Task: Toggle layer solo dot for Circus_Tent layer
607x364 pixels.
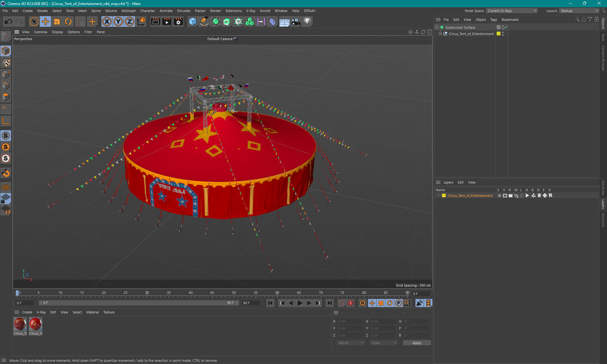Action: coord(499,196)
